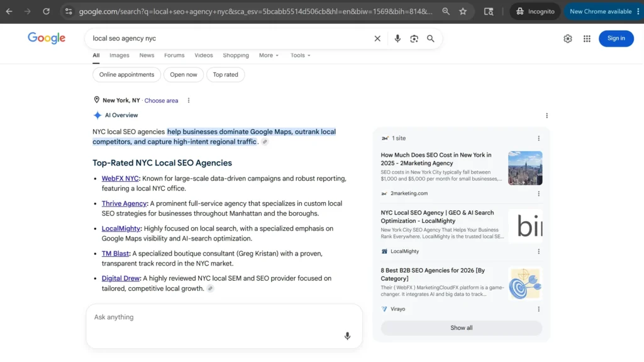The height and width of the screenshot is (362, 644).
Task: Expand the Tools dropdown
Action: point(300,55)
